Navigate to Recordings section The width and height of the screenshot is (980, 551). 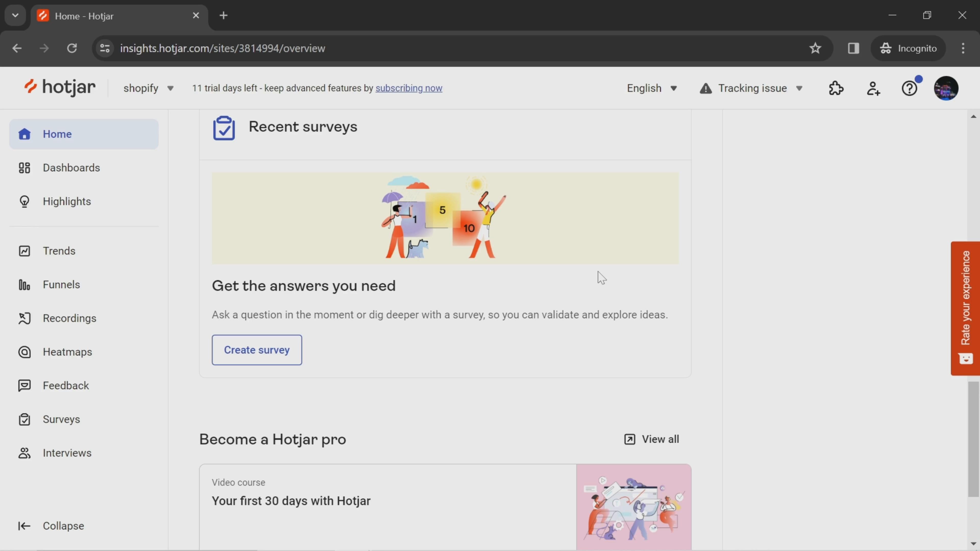pyautogui.click(x=69, y=318)
